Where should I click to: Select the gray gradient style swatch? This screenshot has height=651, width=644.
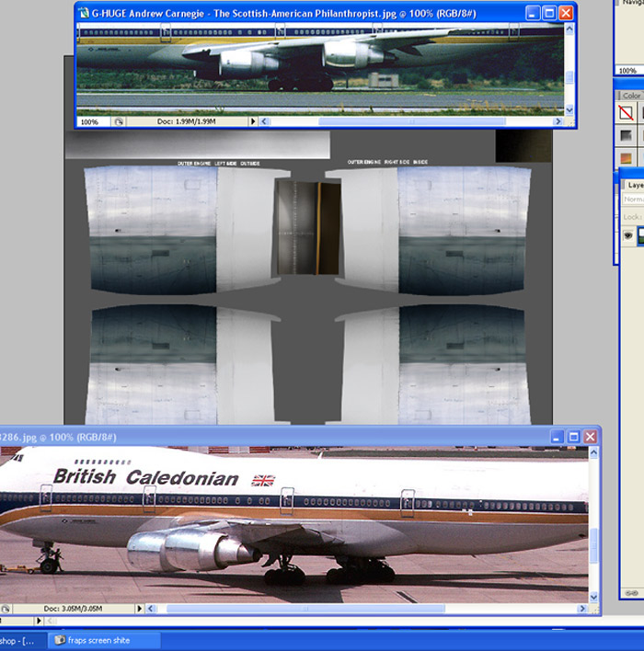627,135
